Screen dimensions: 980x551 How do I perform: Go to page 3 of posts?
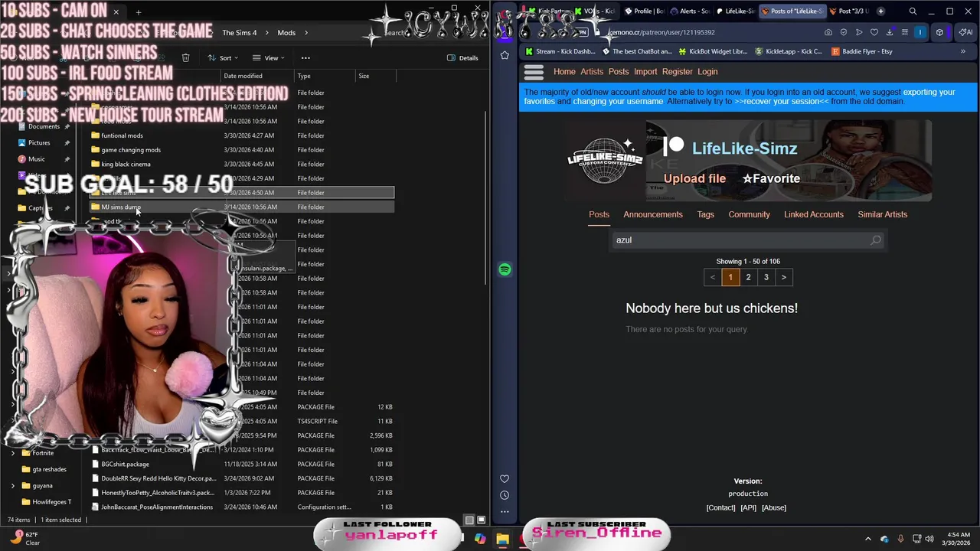[x=766, y=277]
